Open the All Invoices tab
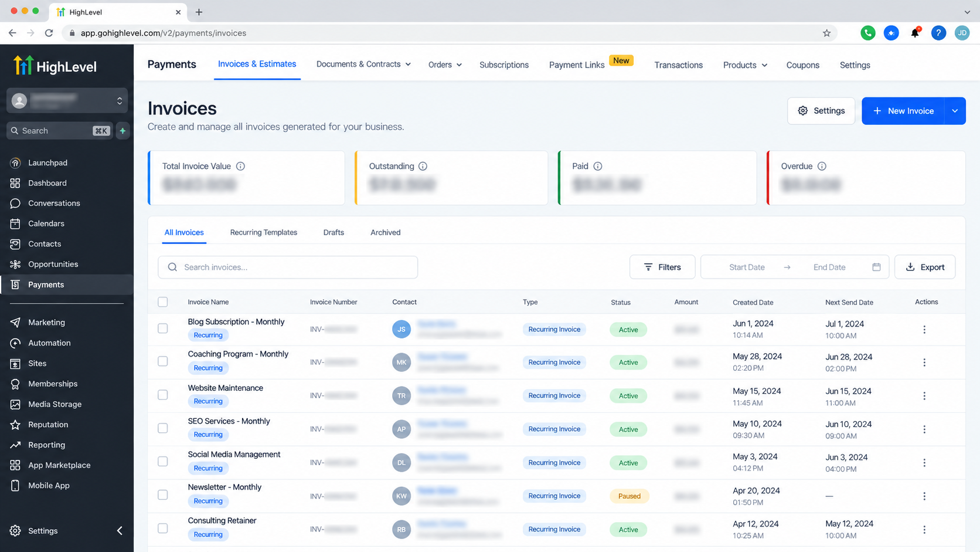 point(184,232)
